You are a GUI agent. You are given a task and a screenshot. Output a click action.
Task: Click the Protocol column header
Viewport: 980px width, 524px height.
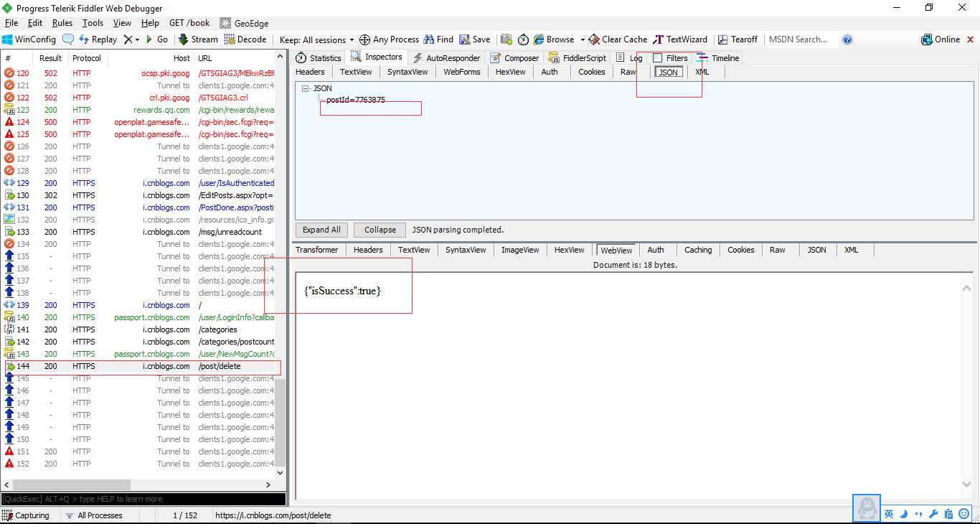tap(88, 58)
